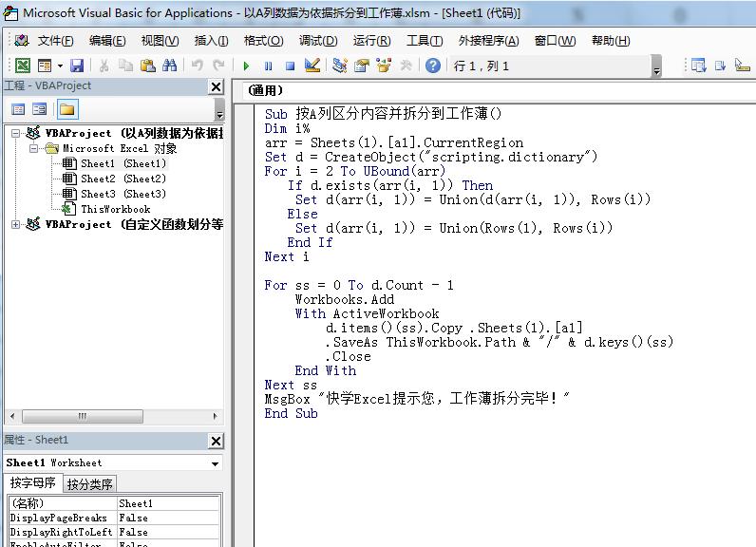Switch to Excel via the Excel icon
Screen dimensions: 756x547
tap(22, 66)
